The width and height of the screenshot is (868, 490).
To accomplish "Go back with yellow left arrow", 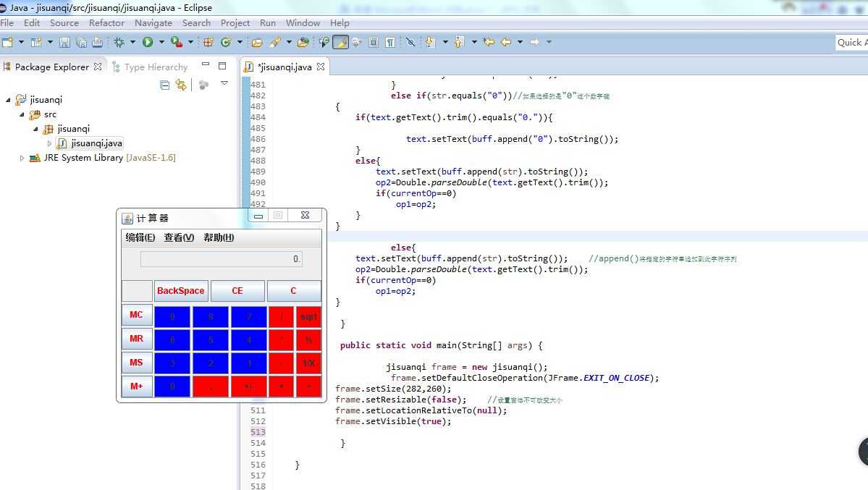I will pyautogui.click(x=506, y=42).
